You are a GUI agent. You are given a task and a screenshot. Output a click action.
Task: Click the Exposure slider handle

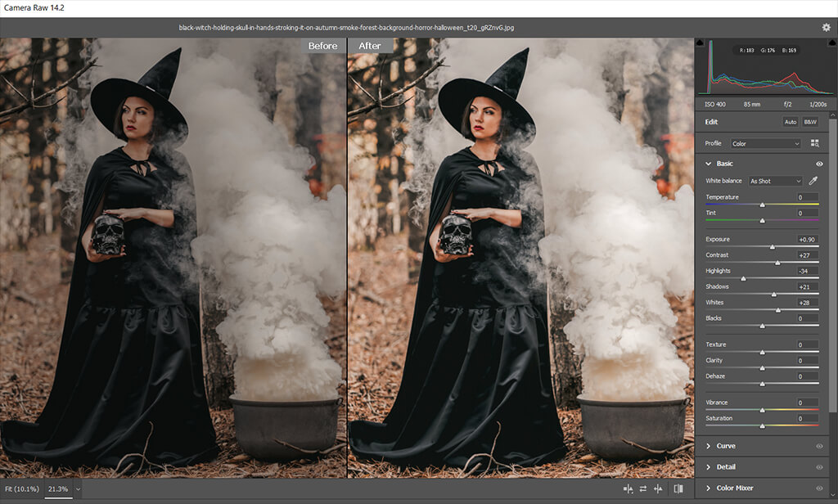pyautogui.click(x=773, y=247)
